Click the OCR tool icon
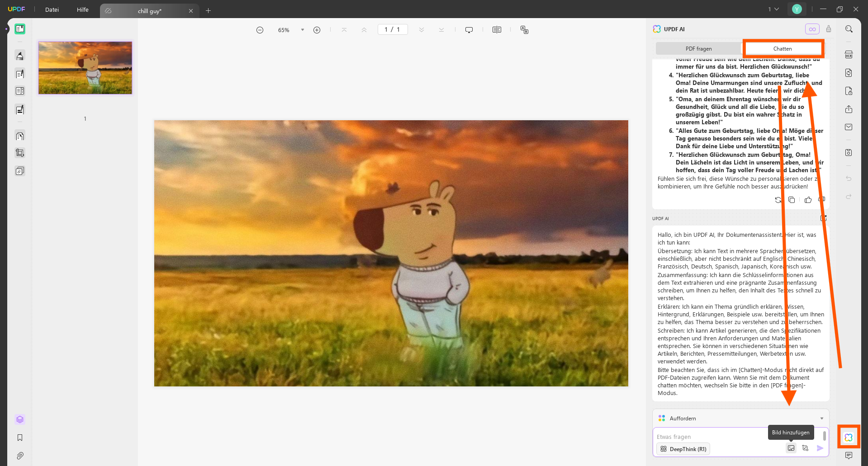This screenshot has height=466, width=868. pos(849,55)
